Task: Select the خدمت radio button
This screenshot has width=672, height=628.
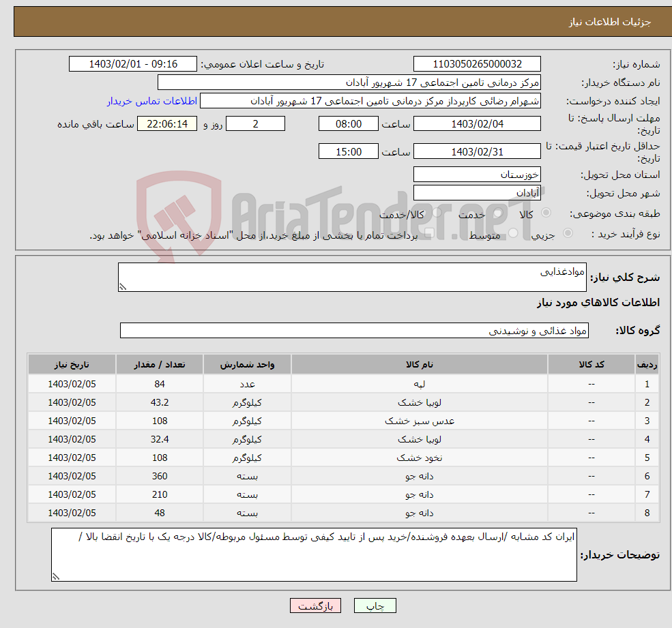Action: pos(497,213)
